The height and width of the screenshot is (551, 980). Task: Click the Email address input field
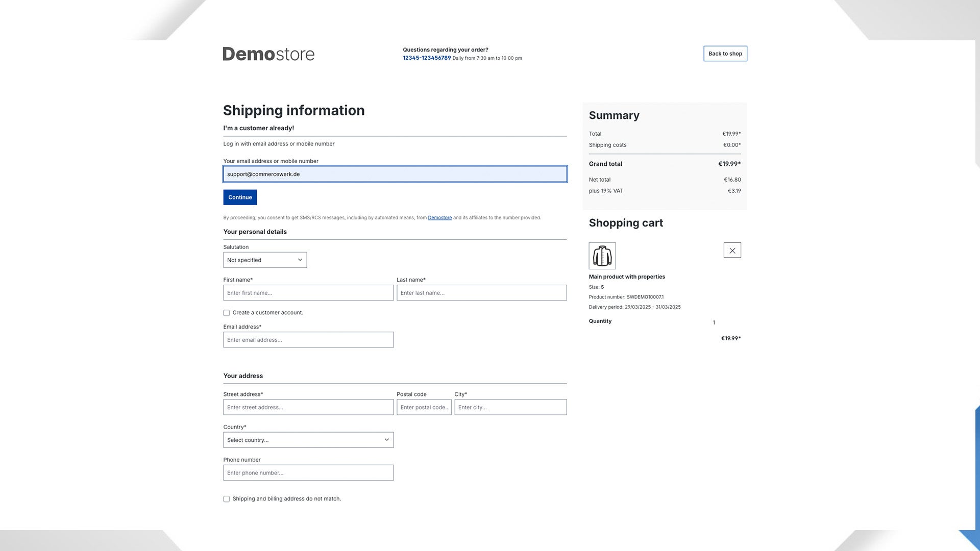pyautogui.click(x=308, y=340)
